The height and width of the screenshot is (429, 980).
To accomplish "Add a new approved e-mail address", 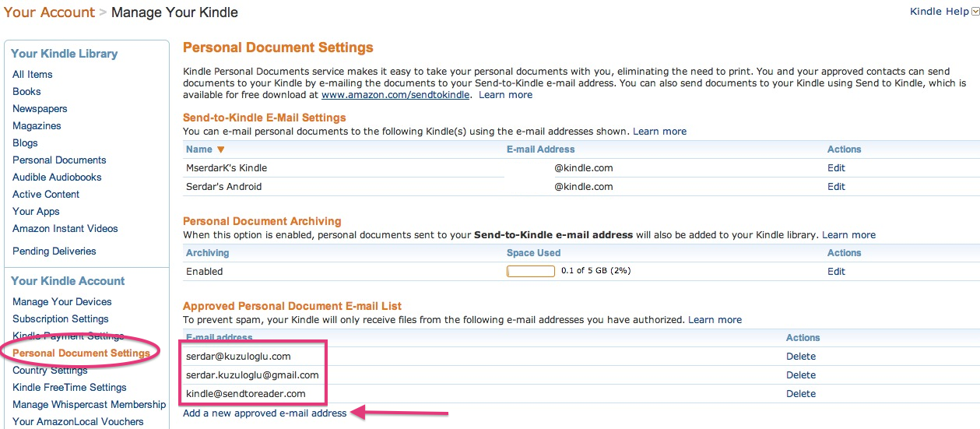I will tap(265, 413).
